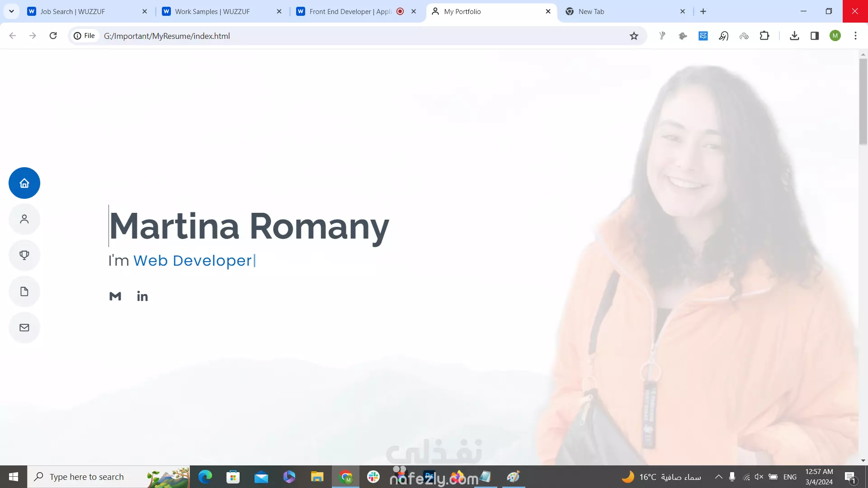Image resolution: width=868 pixels, height=488 pixels.
Task: Open the resume document icon in sidebar
Action: click(x=24, y=291)
